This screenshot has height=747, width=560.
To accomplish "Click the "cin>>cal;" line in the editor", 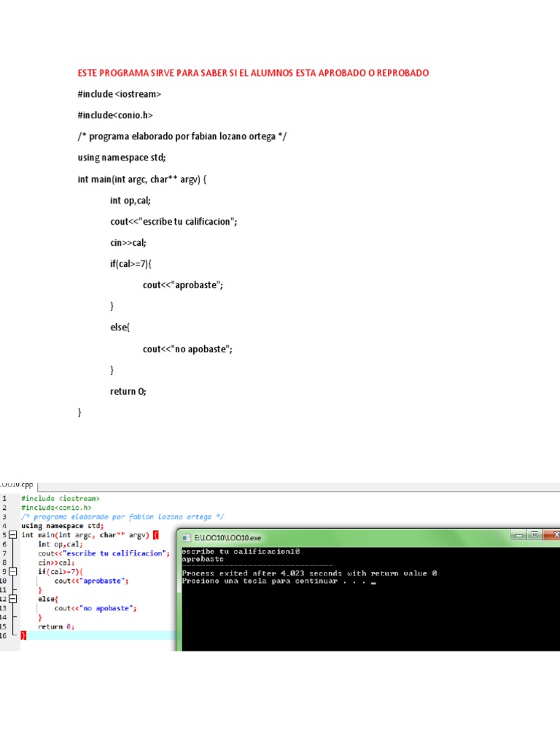I will pyautogui.click(x=56, y=562).
